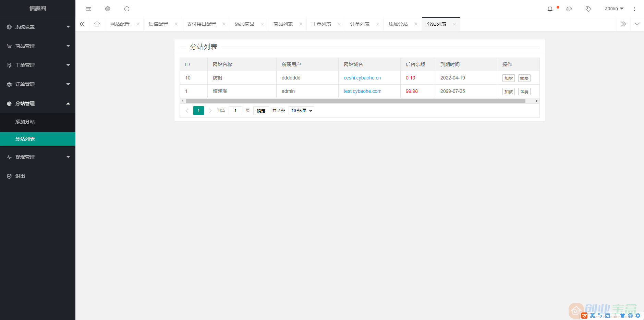Screen dimensions: 644x320
Task: Refresh the page using the reload icon
Action: point(127,9)
